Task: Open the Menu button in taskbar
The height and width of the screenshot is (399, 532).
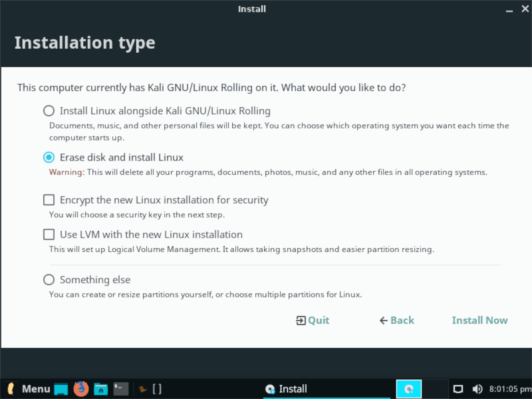Action: [27, 389]
